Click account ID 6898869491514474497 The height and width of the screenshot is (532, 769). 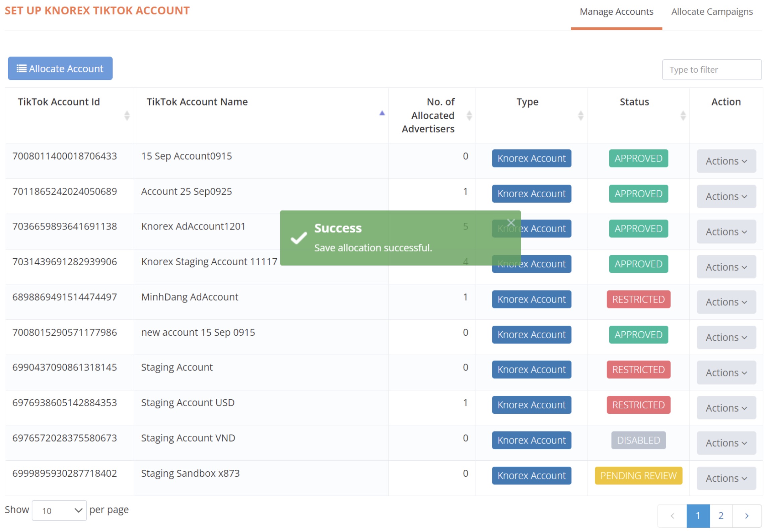pos(65,297)
